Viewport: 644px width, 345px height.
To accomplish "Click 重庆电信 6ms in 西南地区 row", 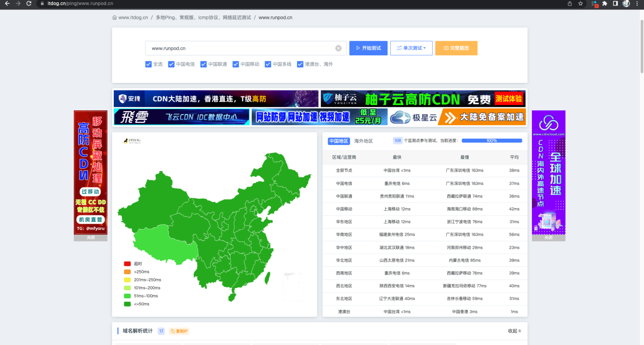I will click(397, 273).
